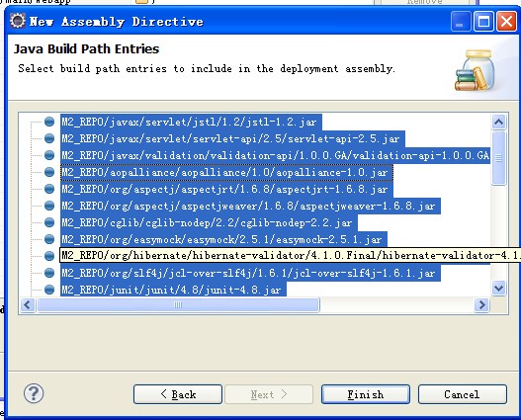Click the horizontal scroll left arrow
521x420 pixels.
(28, 304)
